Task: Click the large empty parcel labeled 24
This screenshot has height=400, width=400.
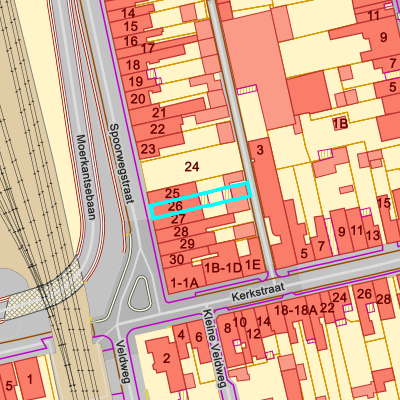Action: click(192, 167)
